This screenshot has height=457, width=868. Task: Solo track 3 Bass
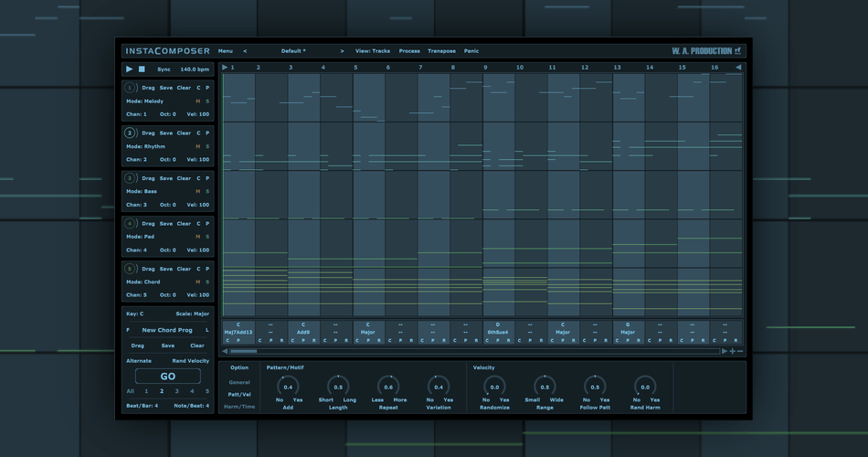(207, 192)
